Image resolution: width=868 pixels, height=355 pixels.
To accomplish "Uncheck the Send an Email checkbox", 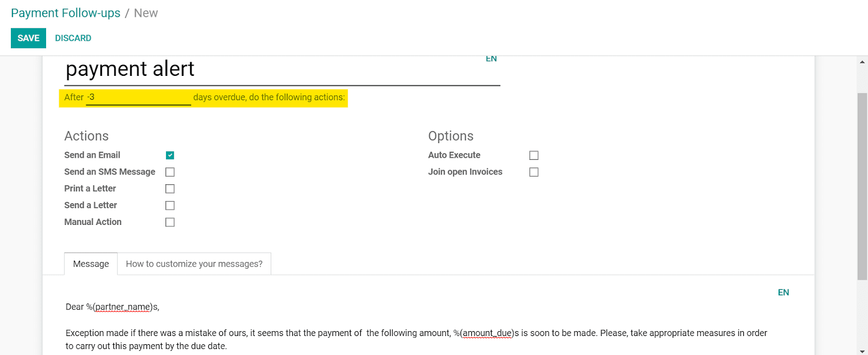I will click(x=170, y=156).
